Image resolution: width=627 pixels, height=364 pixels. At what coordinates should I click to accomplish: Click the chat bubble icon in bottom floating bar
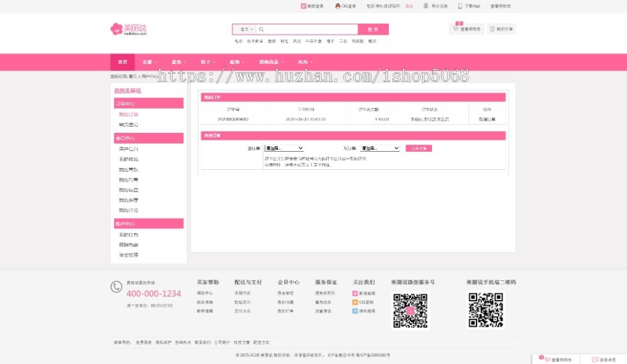pos(595,360)
